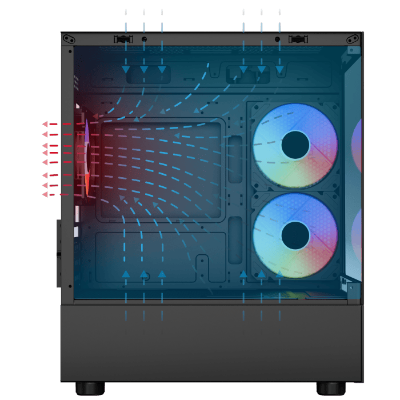Select the rear exhaust fan glowing red

pos(83,152)
